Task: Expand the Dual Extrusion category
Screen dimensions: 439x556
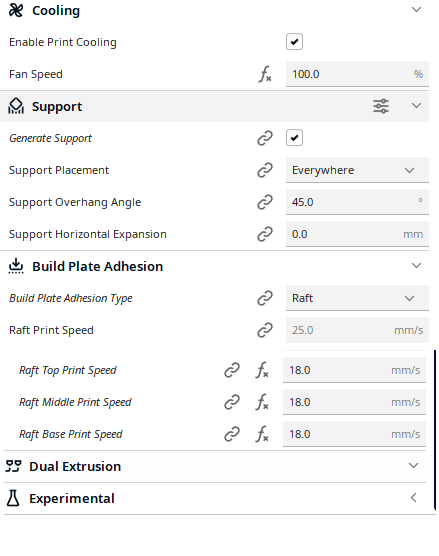Action: tap(413, 466)
